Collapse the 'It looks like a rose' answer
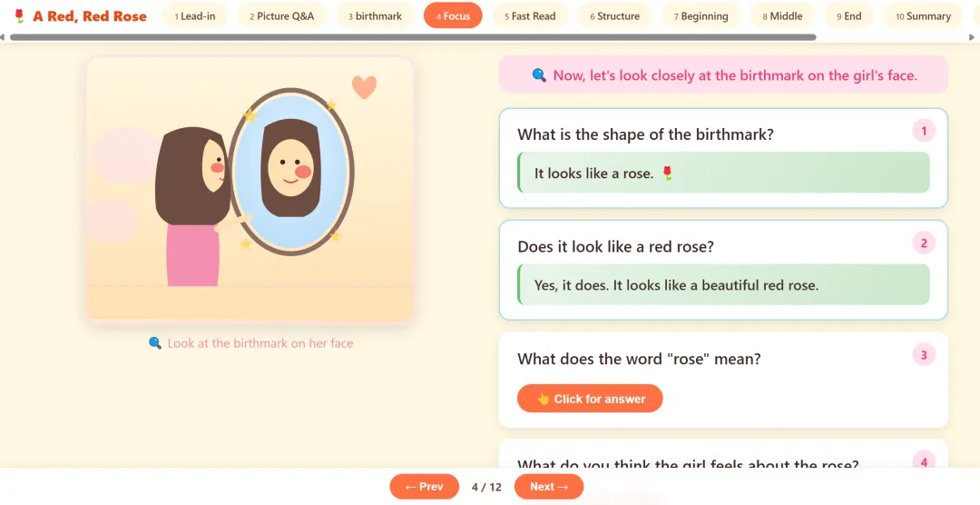This screenshot has height=505, width=980. tap(723, 173)
